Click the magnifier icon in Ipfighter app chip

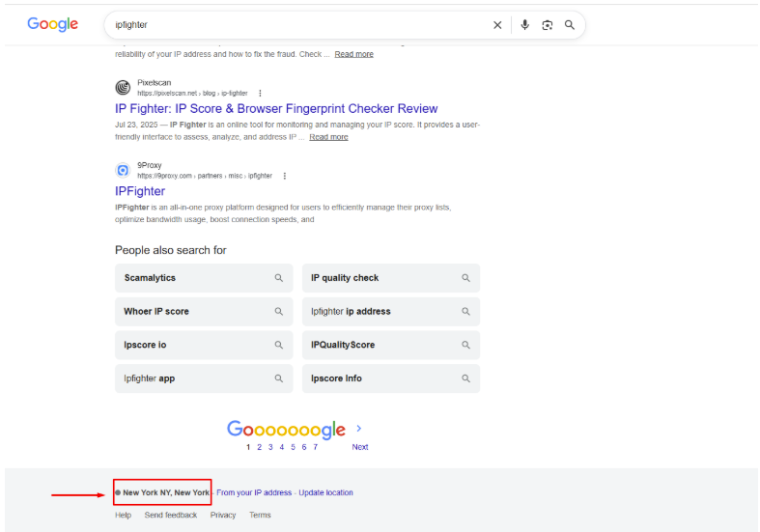pos(279,378)
